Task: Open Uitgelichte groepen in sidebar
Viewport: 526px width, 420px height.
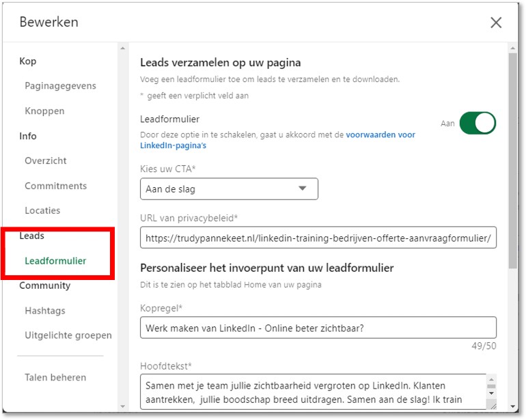Action: [68, 335]
